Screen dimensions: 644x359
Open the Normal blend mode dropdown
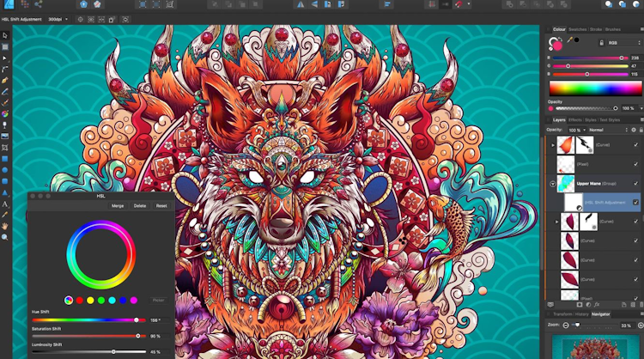click(608, 130)
